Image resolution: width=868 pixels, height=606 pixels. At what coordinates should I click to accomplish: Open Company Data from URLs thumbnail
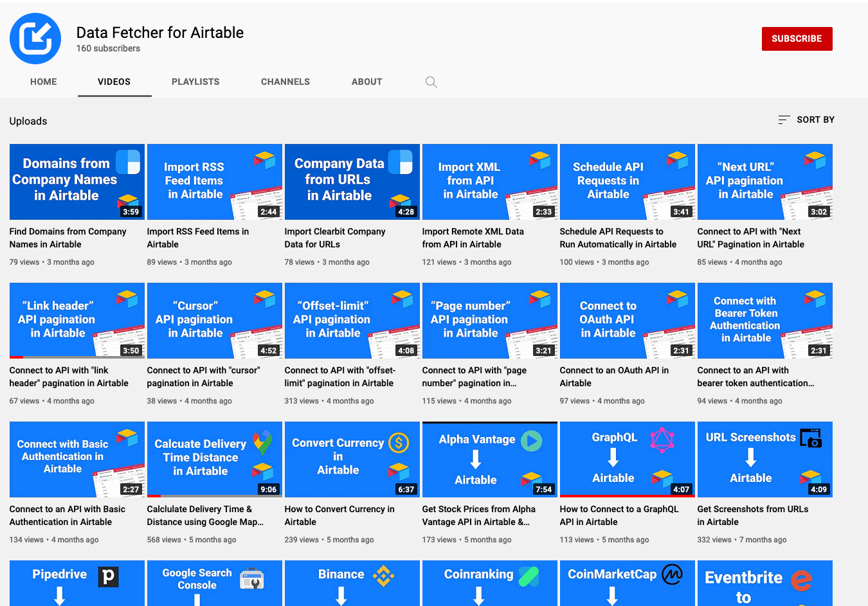(x=352, y=182)
